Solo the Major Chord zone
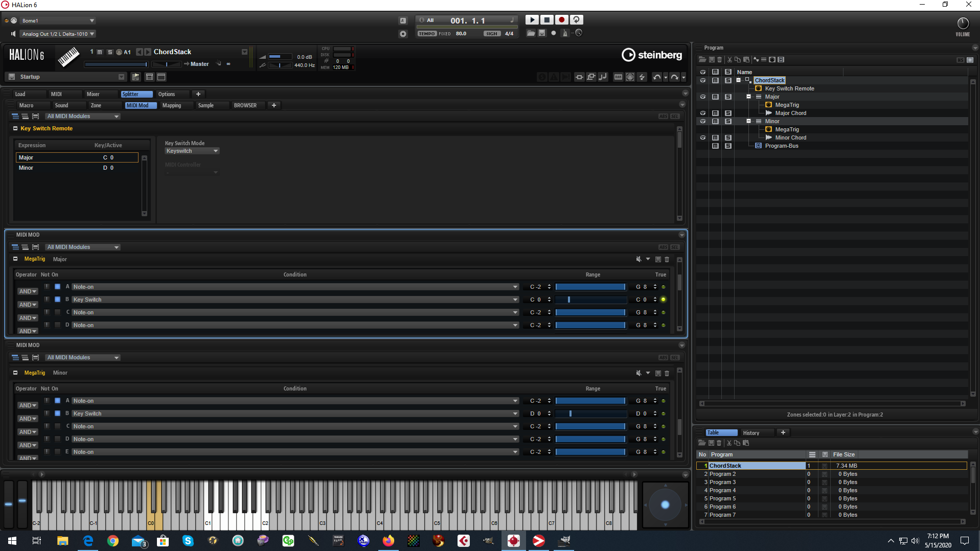 click(728, 113)
